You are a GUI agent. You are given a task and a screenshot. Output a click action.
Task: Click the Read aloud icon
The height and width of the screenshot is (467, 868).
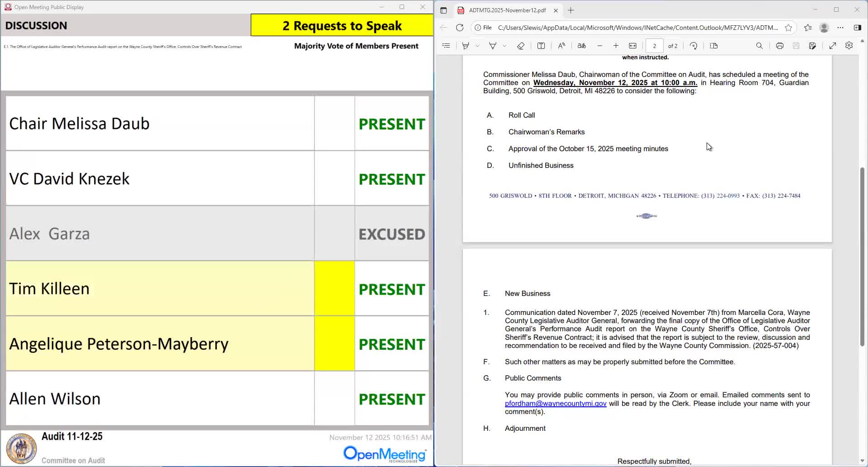pyautogui.click(x=561, y=46)
